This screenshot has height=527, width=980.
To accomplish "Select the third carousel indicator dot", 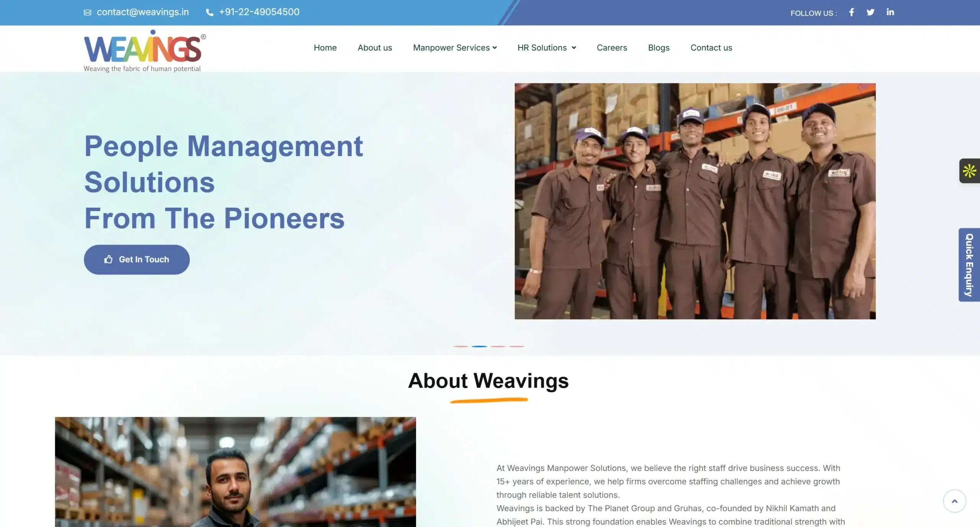I will point(498,346).
